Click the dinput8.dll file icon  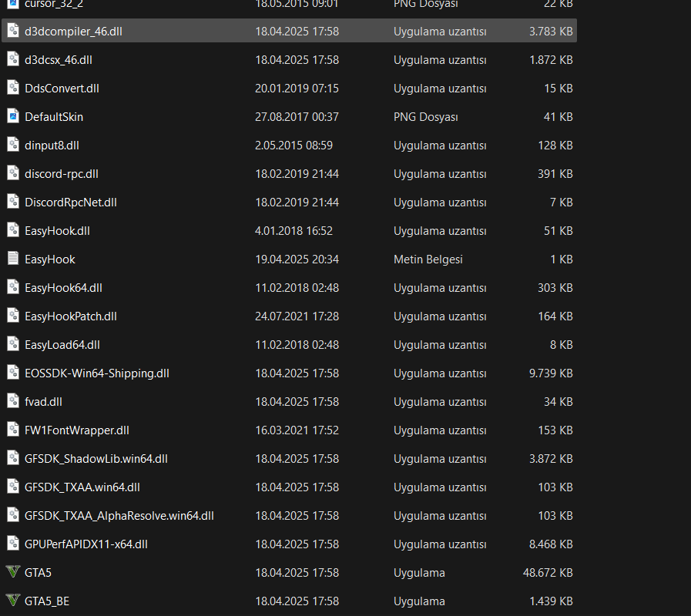tap(12, 146)
